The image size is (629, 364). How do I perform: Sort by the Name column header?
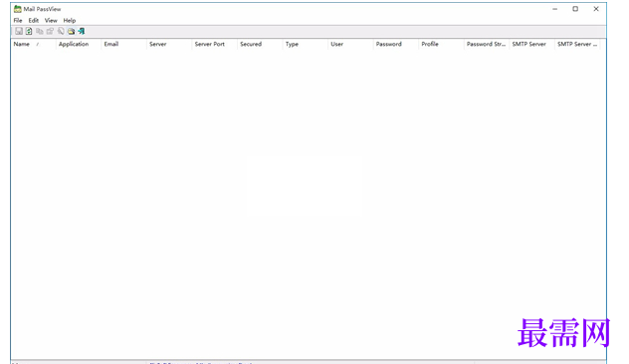(33, 44)
